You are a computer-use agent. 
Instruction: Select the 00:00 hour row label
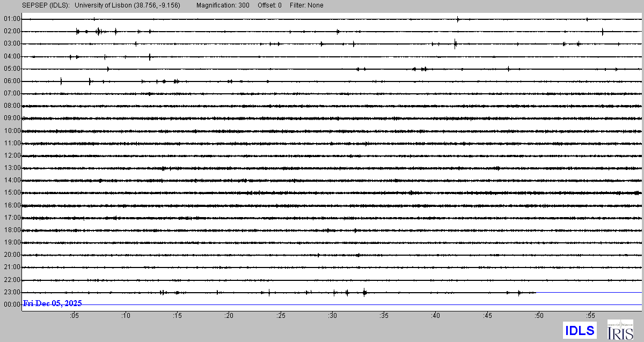(12, 304)
